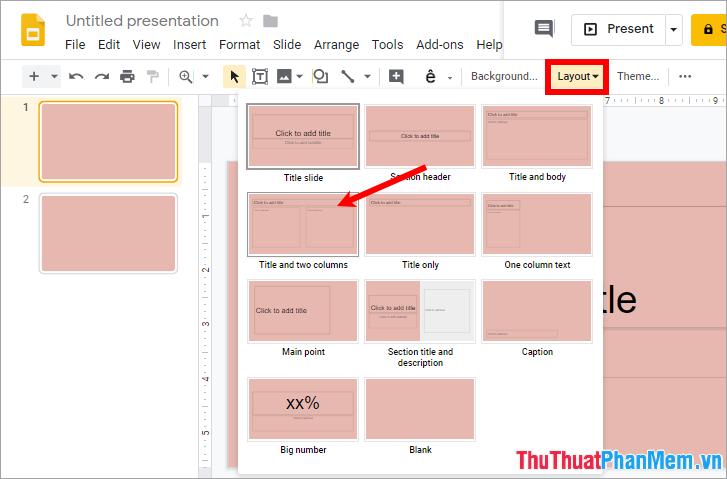This screenshot has width=727, height=479.
Task: Select slide 2 thumbnail in filmstrip
Action: (108, 233)
